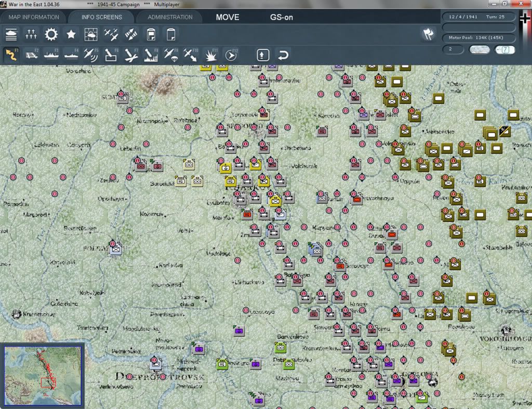Viewport: 532px width, 409px height.
Task: Click the box showing number 2
Action: pyautogui.click(x=453, y=49)
